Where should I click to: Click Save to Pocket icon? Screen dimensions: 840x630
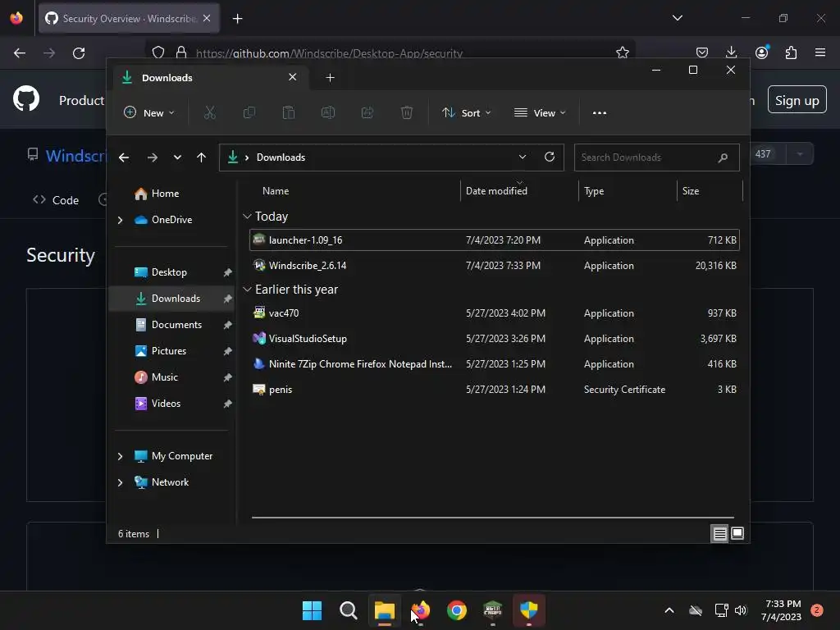[x=702, y=52]
